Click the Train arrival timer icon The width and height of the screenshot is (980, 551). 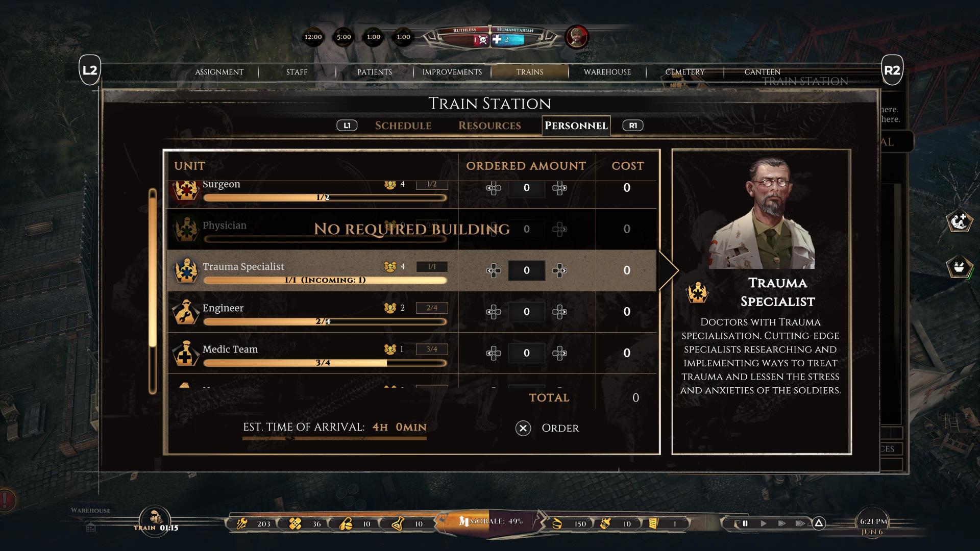(x=155, y=518)
